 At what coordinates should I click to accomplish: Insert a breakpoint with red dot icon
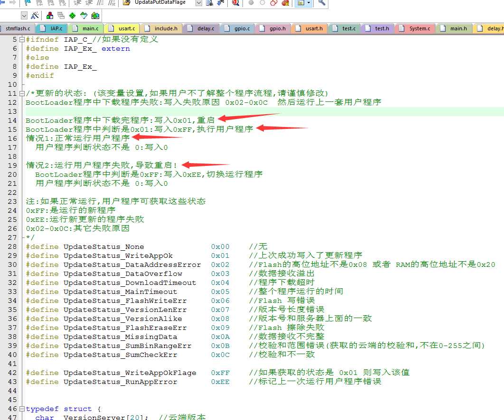251,3
